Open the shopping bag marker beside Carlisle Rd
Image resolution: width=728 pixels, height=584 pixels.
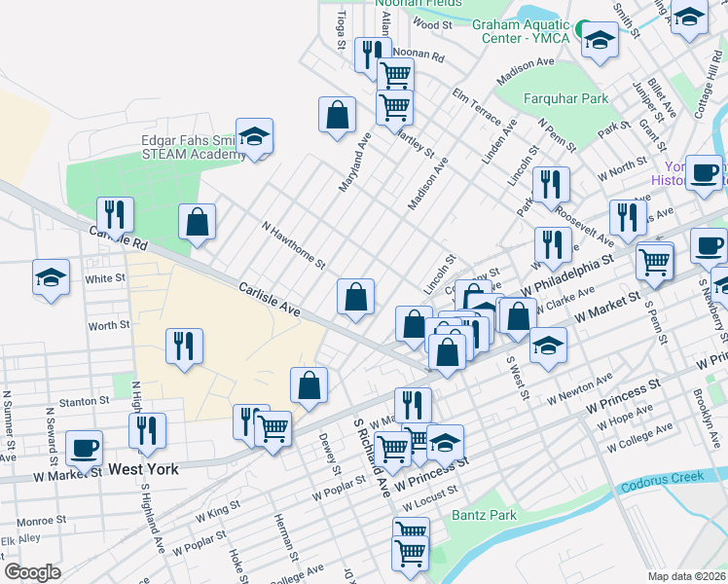coord(197,222)
